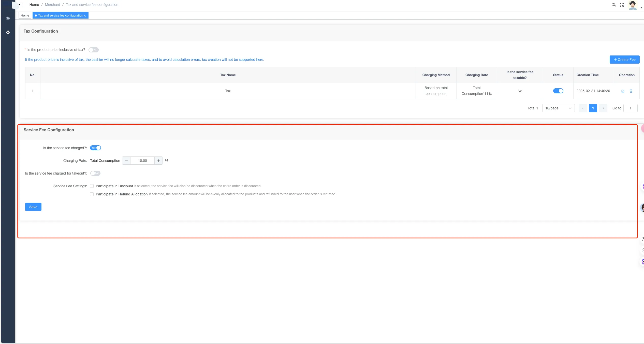Click the Status column header

(x=558, y=75)
